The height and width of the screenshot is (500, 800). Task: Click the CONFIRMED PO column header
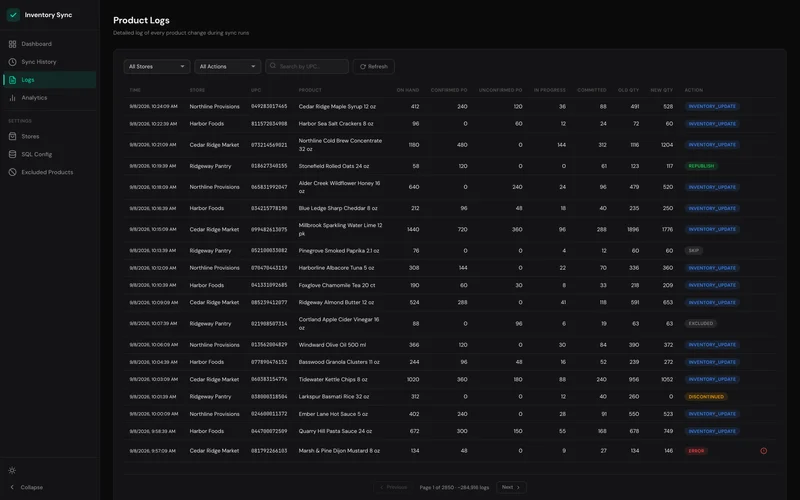pos(449,90)
